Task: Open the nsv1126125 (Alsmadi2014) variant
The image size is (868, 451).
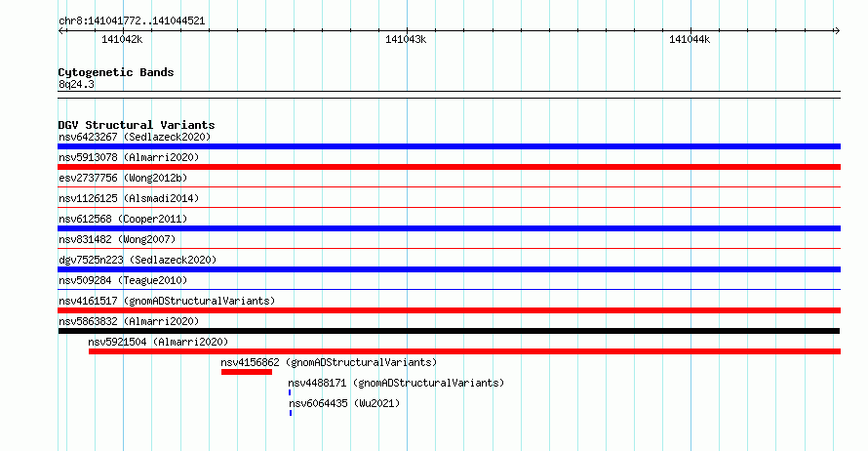Action: pyautogui.click(x=129, y=198)
